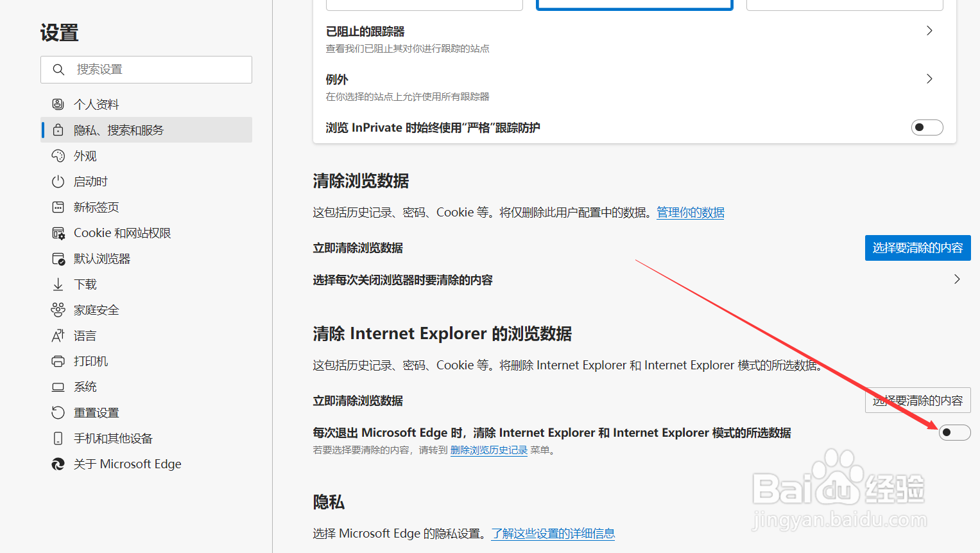Image resolution: width=980 pixels, height=553 pixels.
Task: Open Cookie 和网站权限 menu item
Action: (x=146, y=233)
